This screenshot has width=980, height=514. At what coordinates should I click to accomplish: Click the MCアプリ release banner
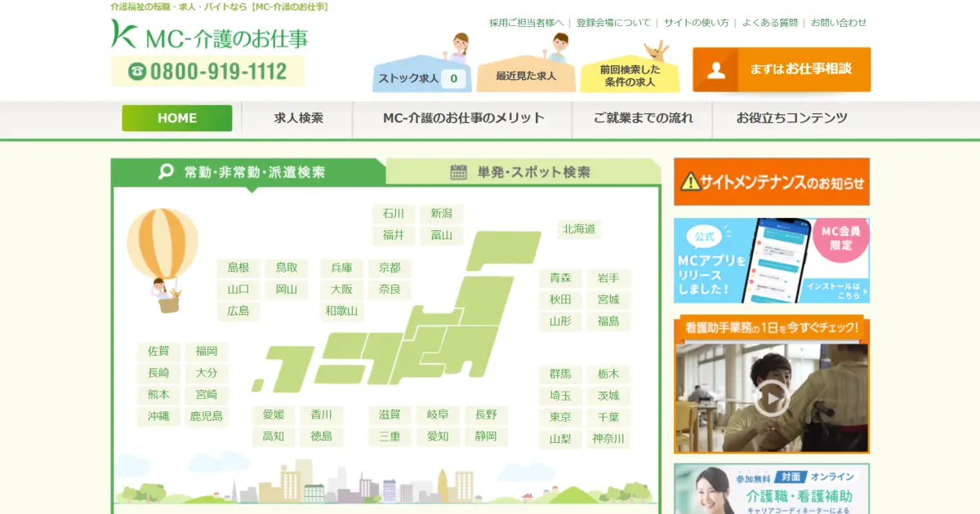(771, 260)
